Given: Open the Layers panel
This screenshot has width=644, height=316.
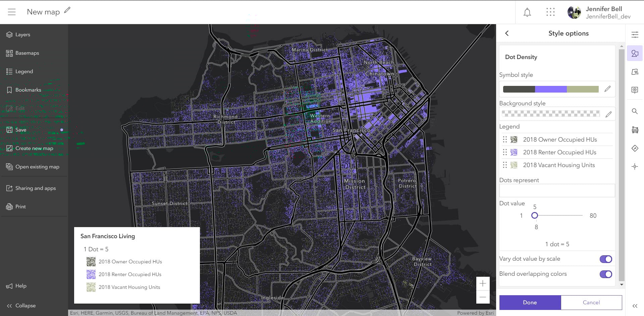Looking at the screenshot, I should [22, 35].
